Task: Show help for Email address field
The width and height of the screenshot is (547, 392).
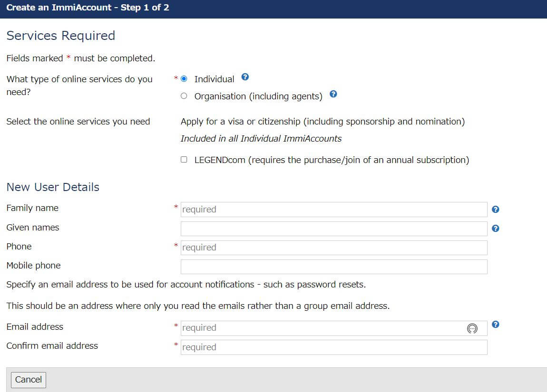Action: pyautogui.click(x=495, y=325)
